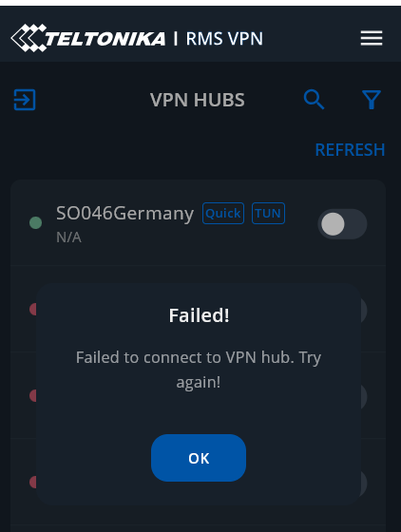Confirm the Failed dialog with OK
401x532 pixels.
coord(199,458)
